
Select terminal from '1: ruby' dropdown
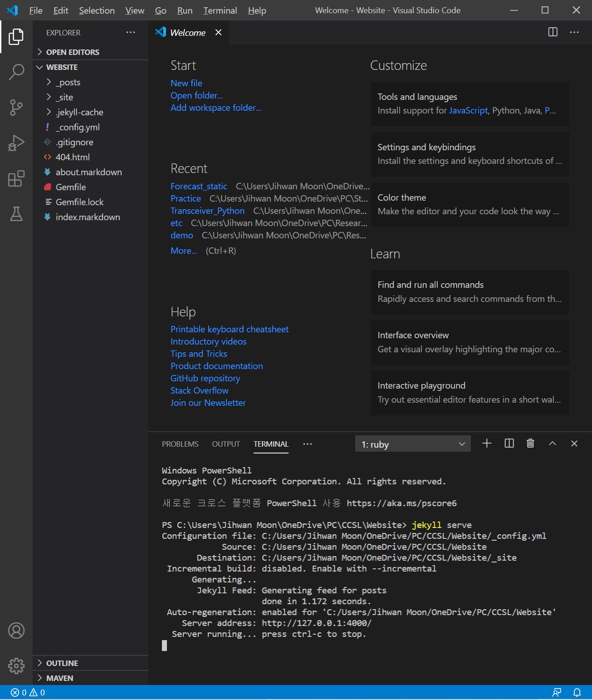(413, 444)
